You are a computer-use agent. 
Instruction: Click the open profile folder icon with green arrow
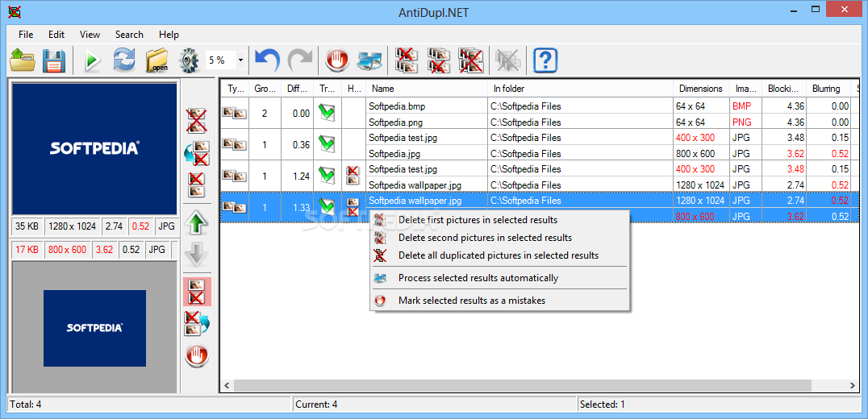pos(23,60)
